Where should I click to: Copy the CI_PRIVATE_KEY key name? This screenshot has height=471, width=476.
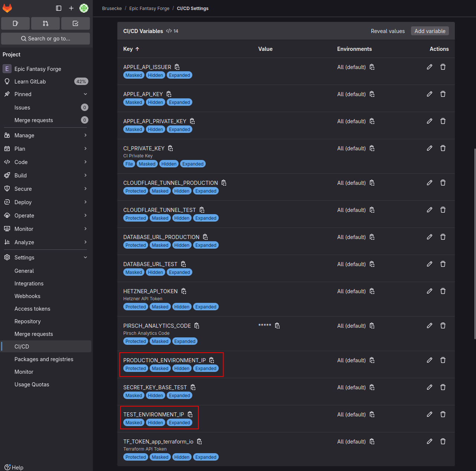(x=170, y=148)
